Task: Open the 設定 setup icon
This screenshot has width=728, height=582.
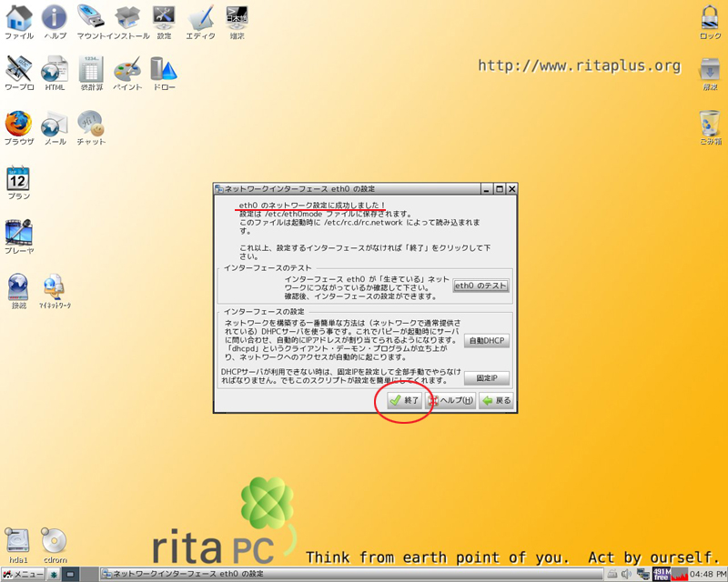Action: 164,18
